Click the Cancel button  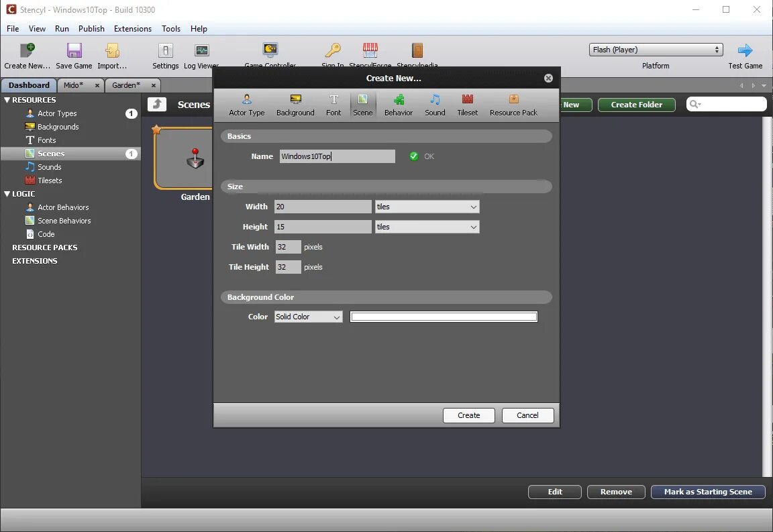(x=527, y=415)
